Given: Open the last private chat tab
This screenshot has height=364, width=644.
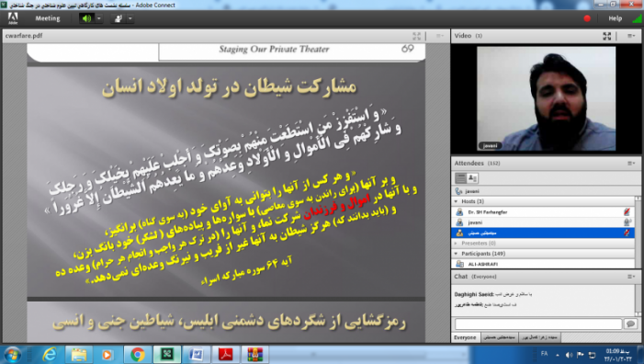Looking at the screenshot, I should click(x=539, y=337).
